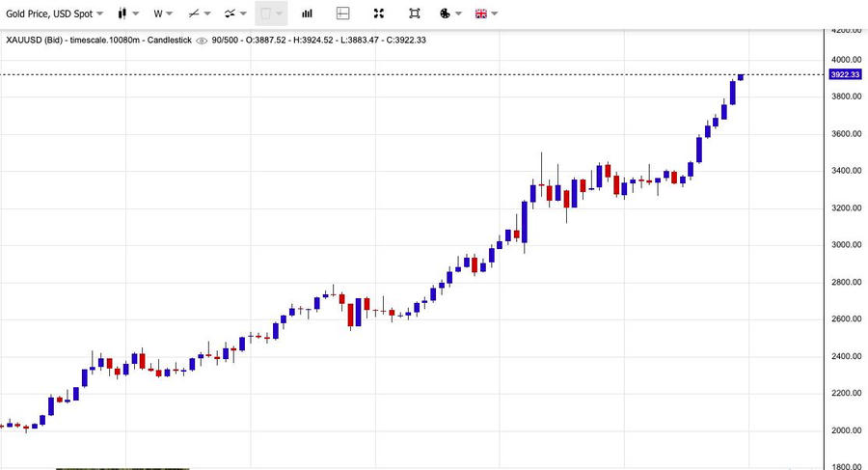The width and height of the screenshot is (868, 470).
Task: Open the indicators comparison tool menu
Action: click(235, 14)
